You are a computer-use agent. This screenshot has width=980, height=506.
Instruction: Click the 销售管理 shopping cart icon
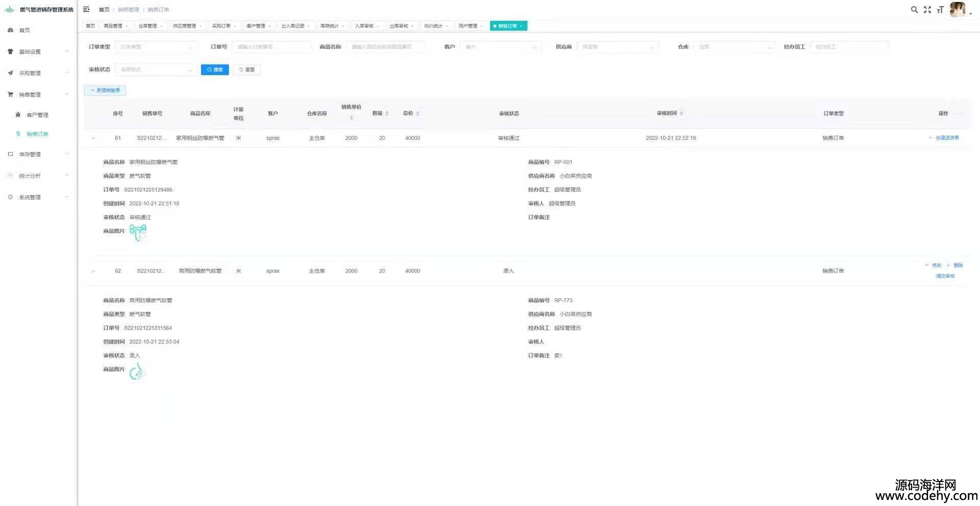point(10,94)
